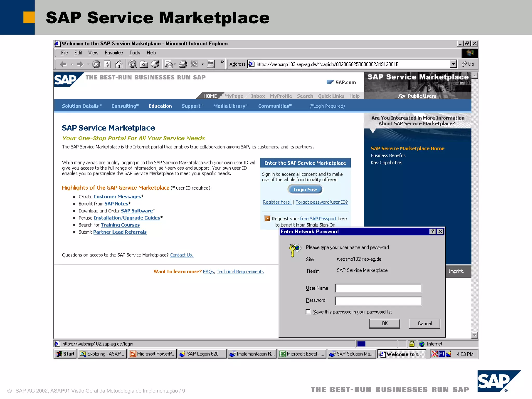This screenshot has height=399, width=532.
Task: Open the Quick Links tab
Action: (x=331, y=96)
